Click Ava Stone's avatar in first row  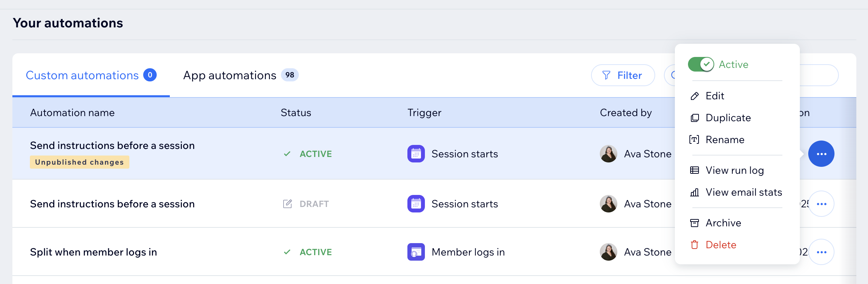(x=609, y=154)
